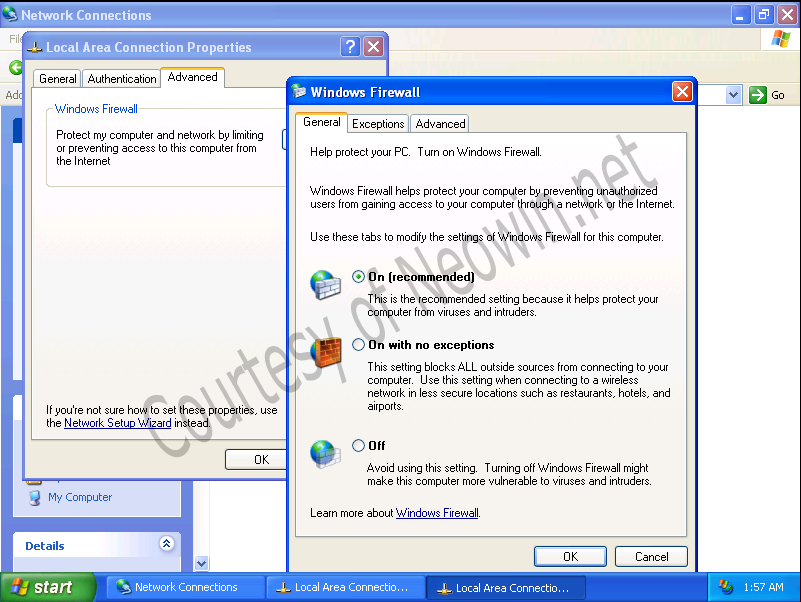Viewport: 801px width, 602px height.
Task: Click the help question mark button
Action: coord(350,47)
